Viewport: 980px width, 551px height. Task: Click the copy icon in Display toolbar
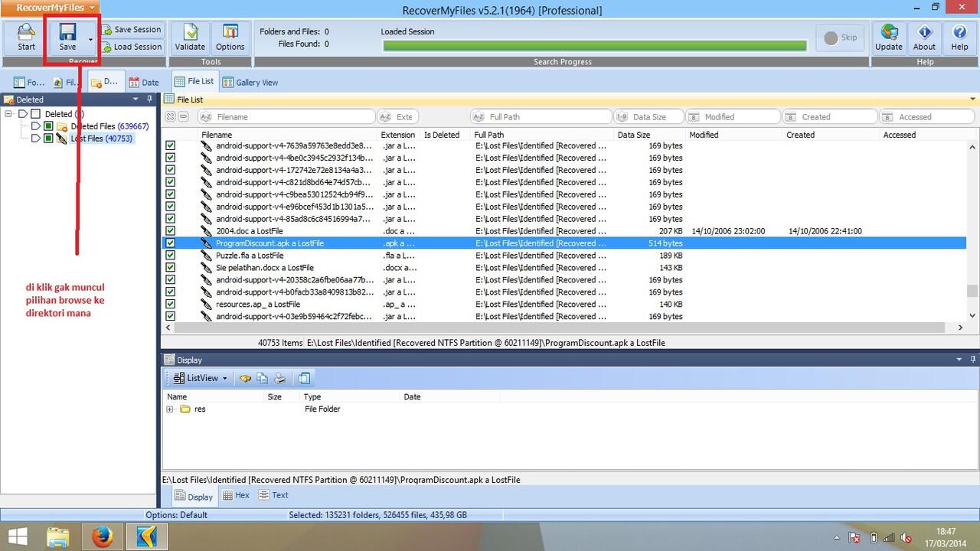263,378
